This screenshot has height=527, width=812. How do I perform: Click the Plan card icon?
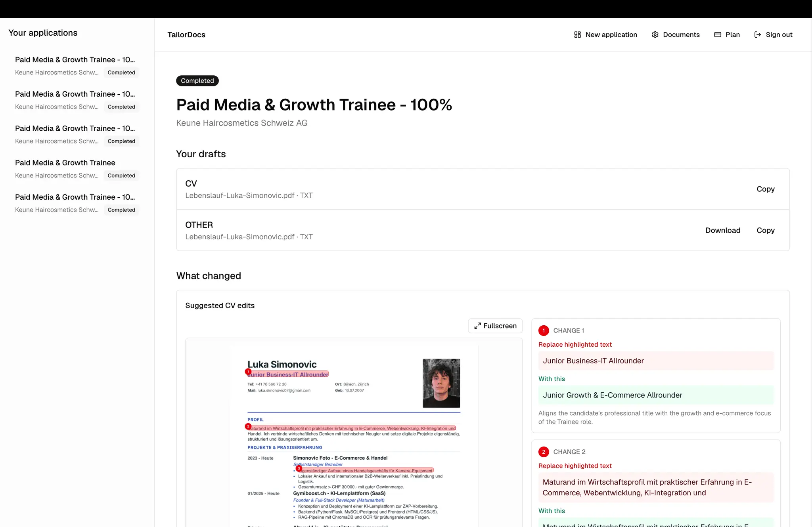click(718, 34)
